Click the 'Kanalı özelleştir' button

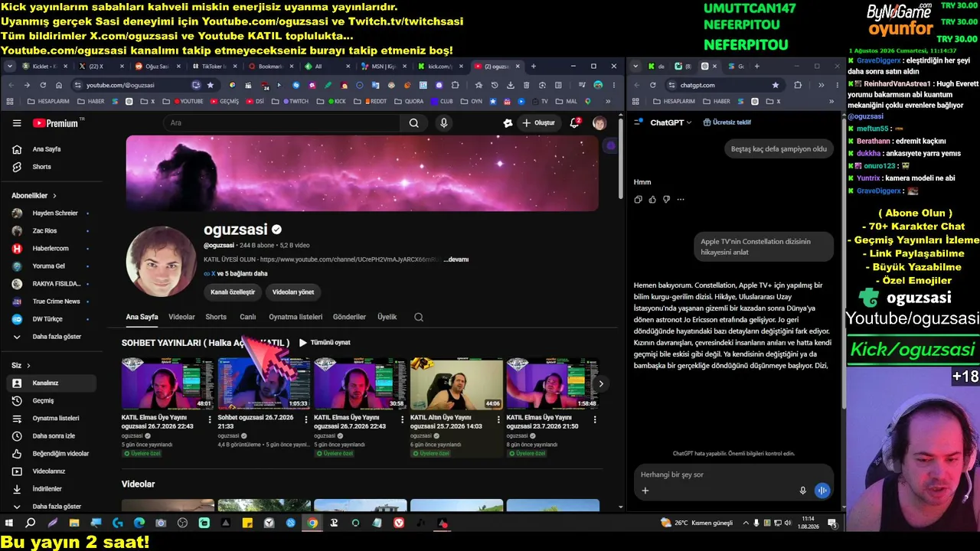(233, 292)
